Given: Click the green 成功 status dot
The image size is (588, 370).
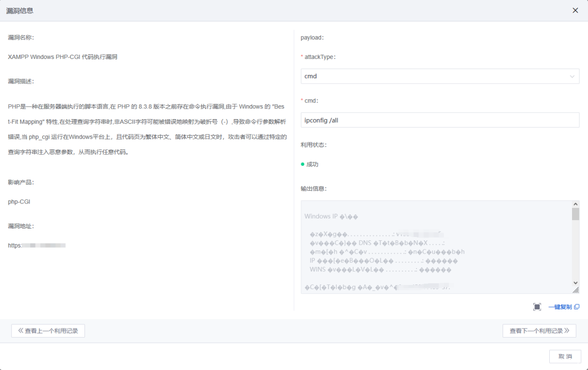Looking at the screenshot, I should 303,164.
